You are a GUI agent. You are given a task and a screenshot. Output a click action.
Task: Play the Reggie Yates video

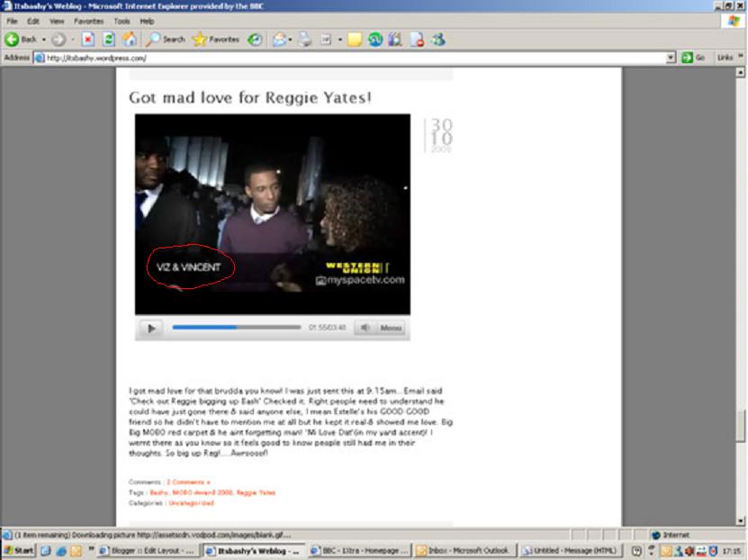pos(151,329)
